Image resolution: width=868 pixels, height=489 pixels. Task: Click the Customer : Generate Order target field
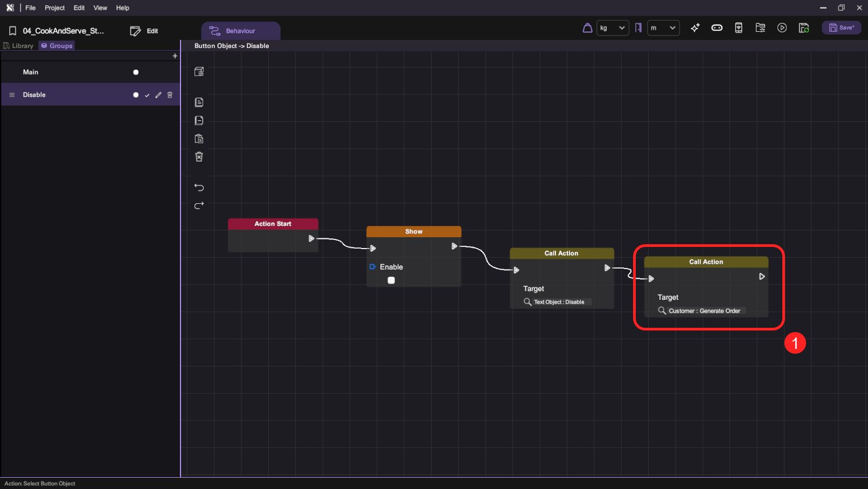704,311
